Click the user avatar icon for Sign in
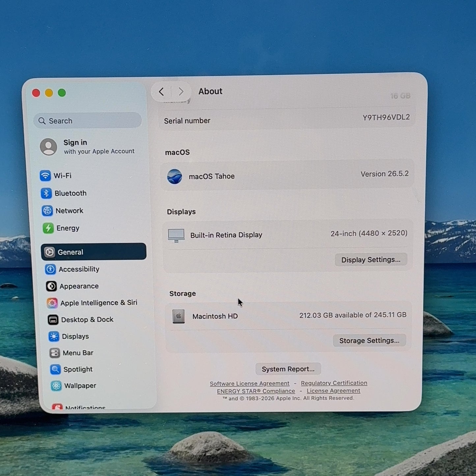 48,147
